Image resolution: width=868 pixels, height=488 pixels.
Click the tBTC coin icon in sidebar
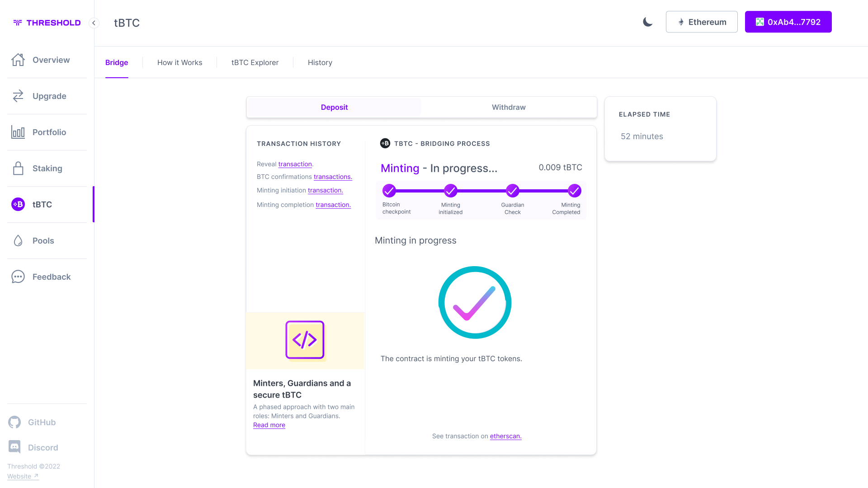tap(18, 204)
